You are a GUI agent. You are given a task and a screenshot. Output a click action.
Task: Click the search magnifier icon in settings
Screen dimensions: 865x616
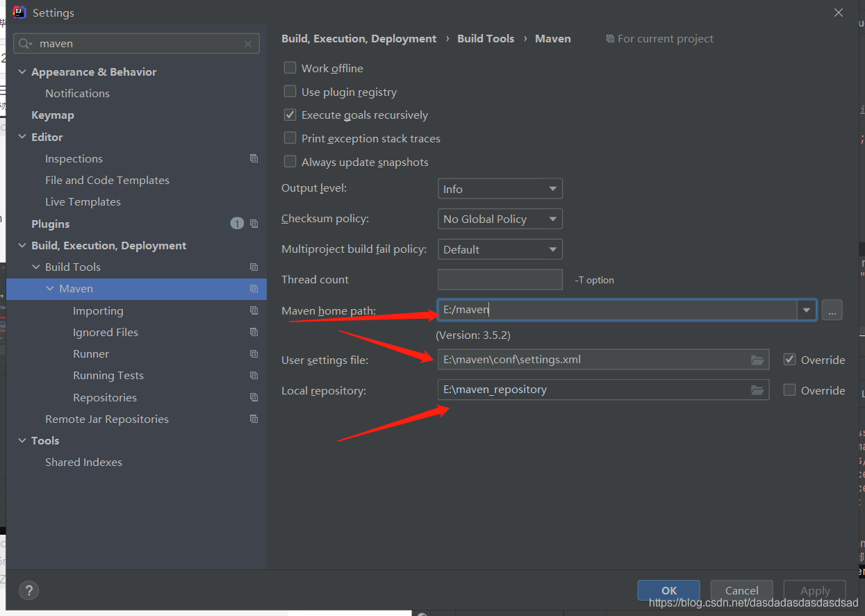pyautogui.click(x=25, y=44)
